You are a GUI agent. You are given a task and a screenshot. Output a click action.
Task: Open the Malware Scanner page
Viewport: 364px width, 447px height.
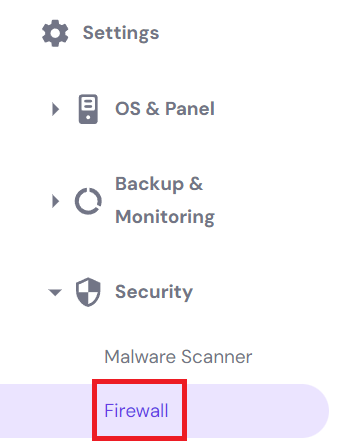[178, 357]
